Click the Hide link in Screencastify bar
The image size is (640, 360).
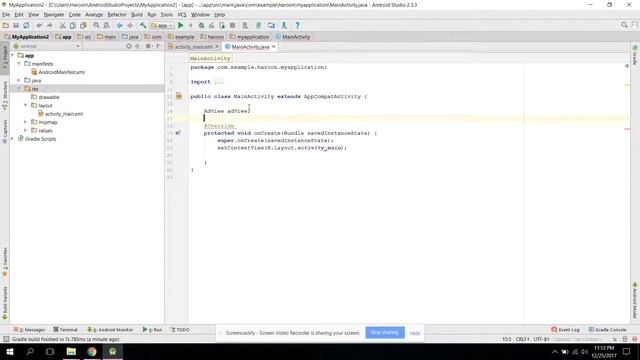coord(415,333)
